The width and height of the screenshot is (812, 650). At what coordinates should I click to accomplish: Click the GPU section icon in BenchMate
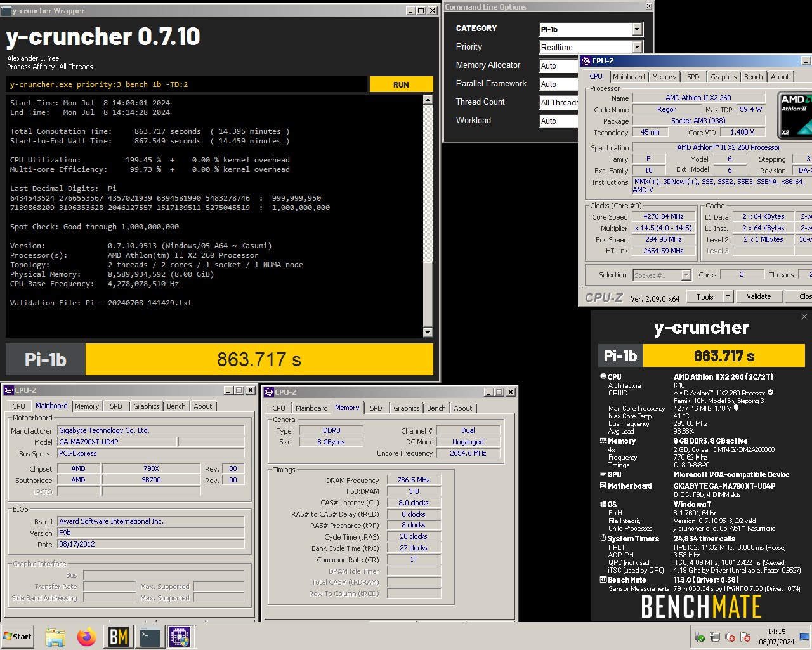pos(603,474)
